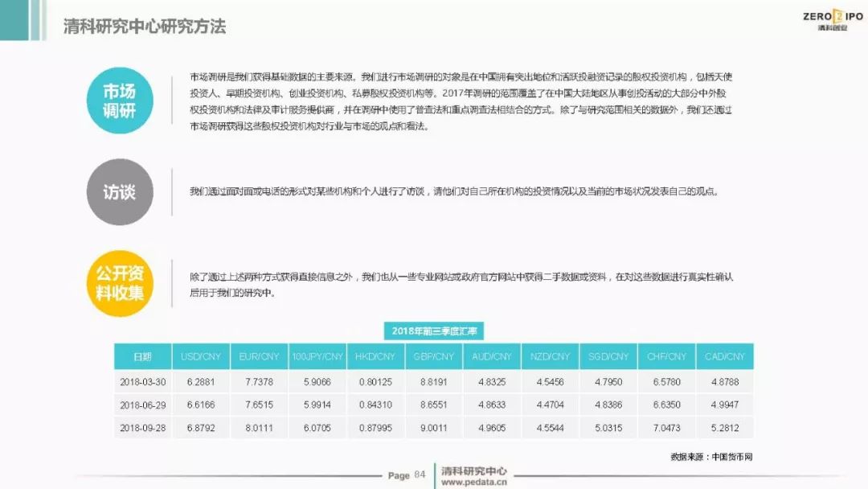Click the gray 访谈 circle icon

click(x=120, y=192)
